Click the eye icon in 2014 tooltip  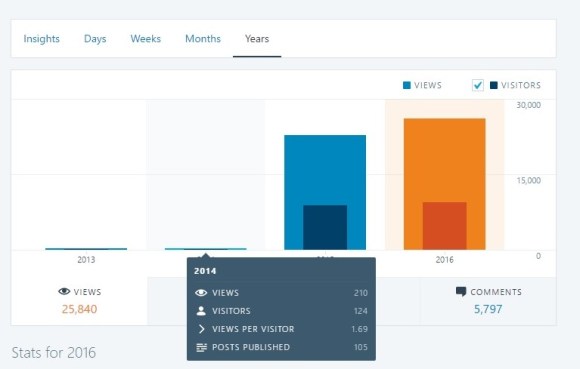(201, 293)
